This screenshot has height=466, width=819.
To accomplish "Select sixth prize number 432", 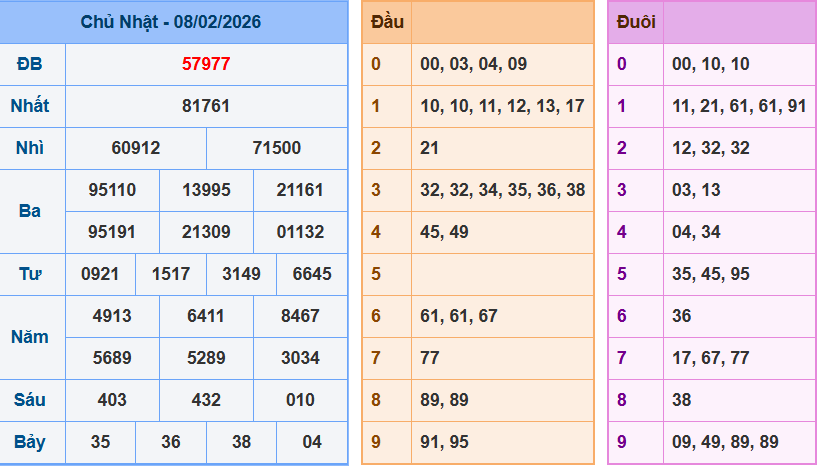I will point(206,400).
